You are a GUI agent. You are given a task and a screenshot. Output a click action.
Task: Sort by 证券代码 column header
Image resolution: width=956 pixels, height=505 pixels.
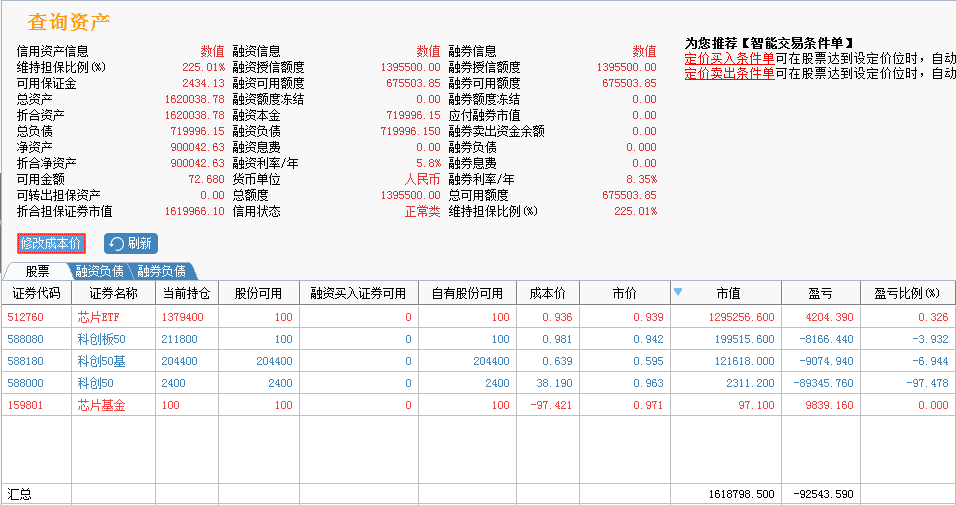37,293
